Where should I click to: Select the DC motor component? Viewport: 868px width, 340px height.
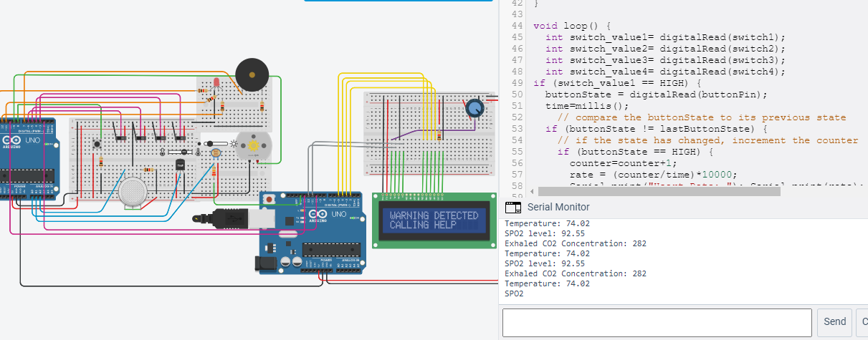coord(252,145)
